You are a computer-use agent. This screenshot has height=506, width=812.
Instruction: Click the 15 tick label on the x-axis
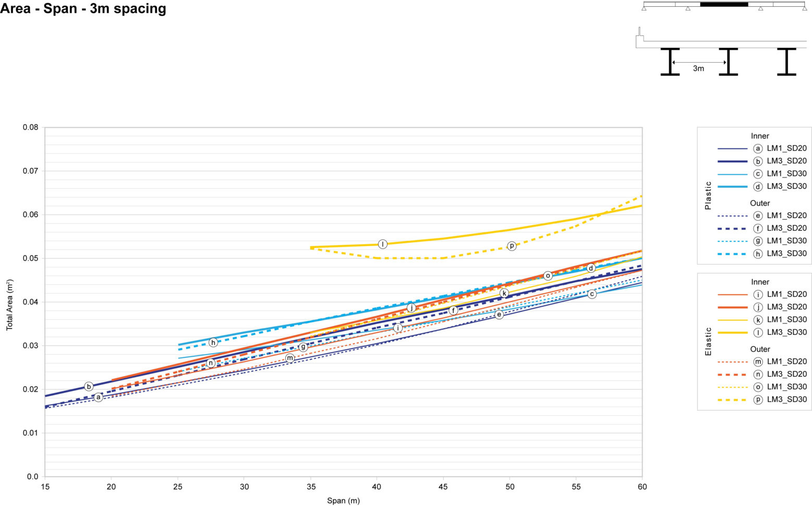click(x=45, y=487)
